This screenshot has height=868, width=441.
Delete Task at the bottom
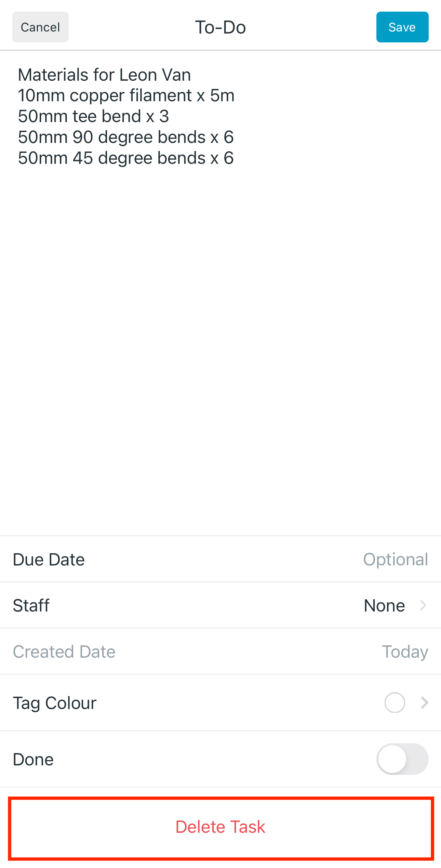(220, 827)
